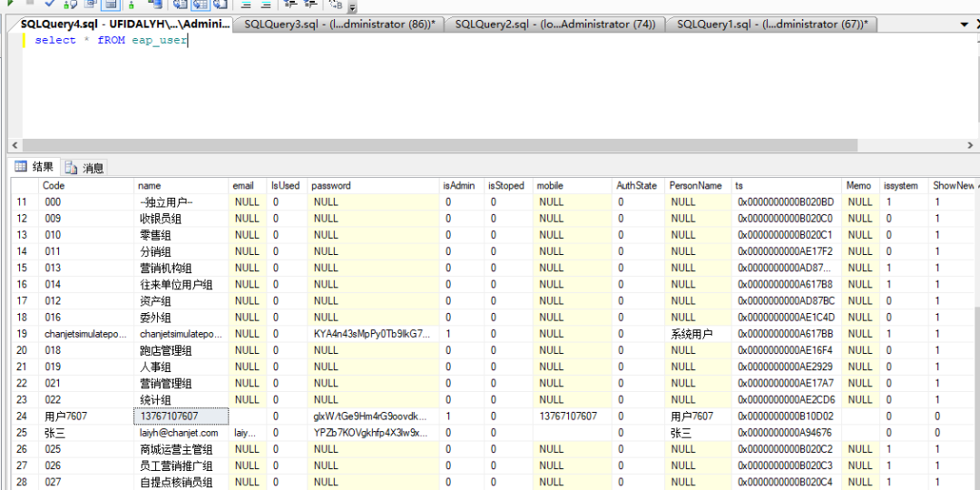Click the name cell --独立用户--
Screen dimensions: 980x490
click(181, 201)
